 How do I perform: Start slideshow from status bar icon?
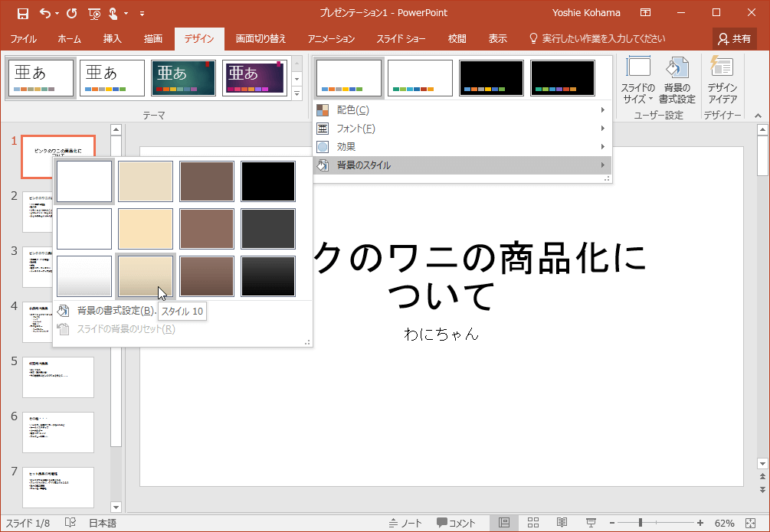coord(591,523)
